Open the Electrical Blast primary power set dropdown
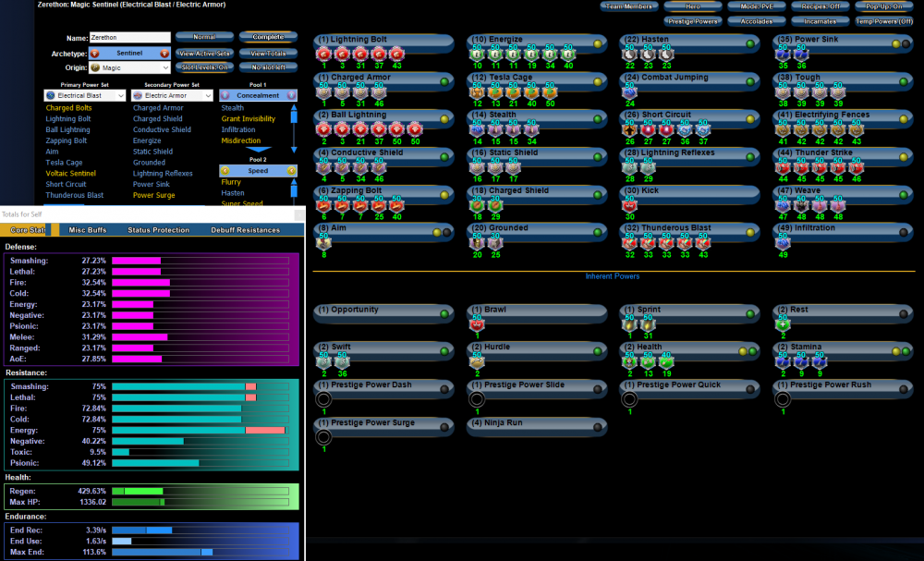This screenshot has height=561, width=924. point(85,95)
